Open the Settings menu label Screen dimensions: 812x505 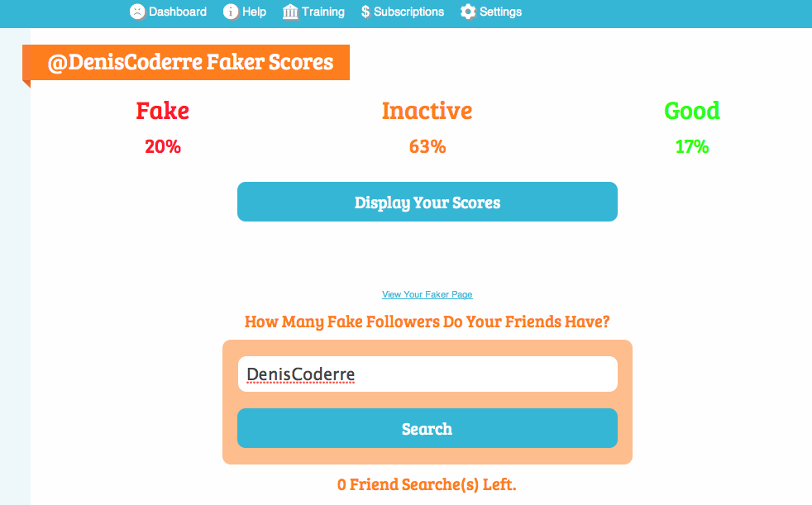(500, 12)
